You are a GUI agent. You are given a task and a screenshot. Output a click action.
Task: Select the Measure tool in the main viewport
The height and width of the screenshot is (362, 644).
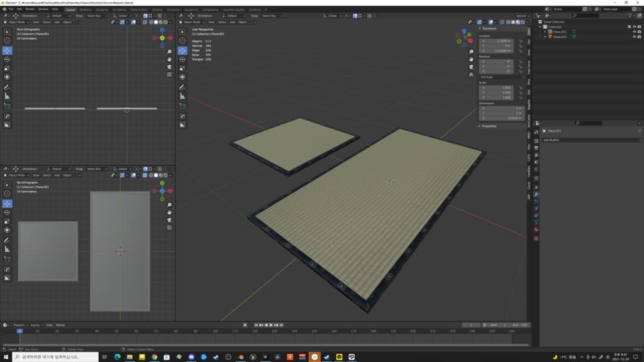click(x=182, y=96)
